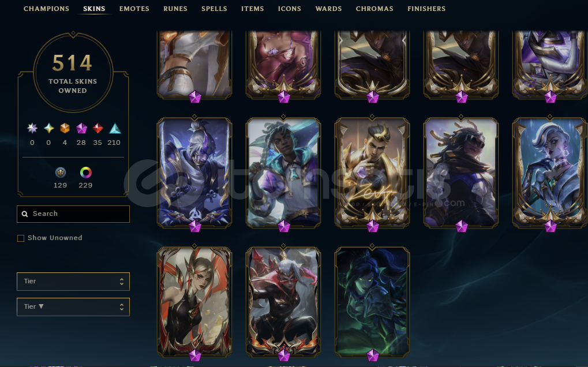Open the Emotes tab
The height and width of the screenshot is (367, 588).
click(134, 9)
